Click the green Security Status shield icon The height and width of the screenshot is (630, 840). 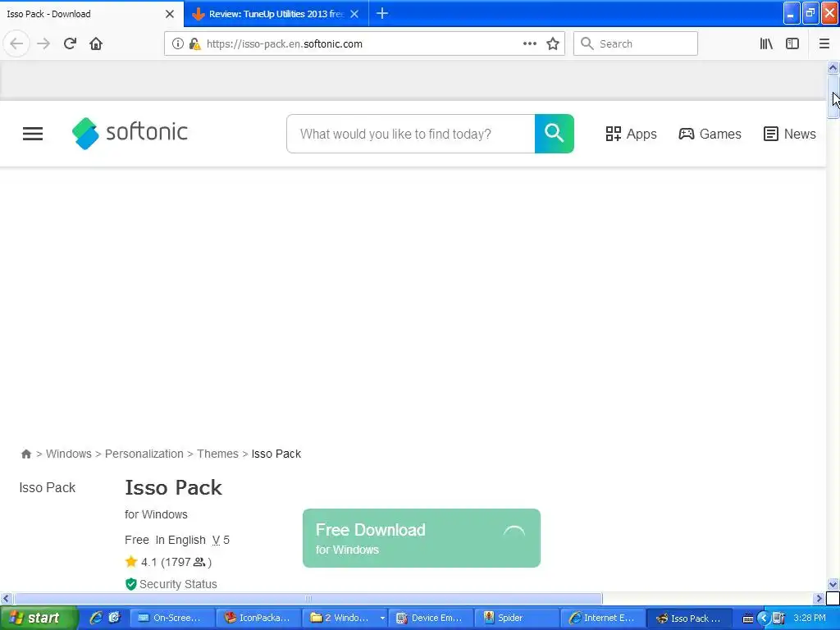[x=130, y=584]
